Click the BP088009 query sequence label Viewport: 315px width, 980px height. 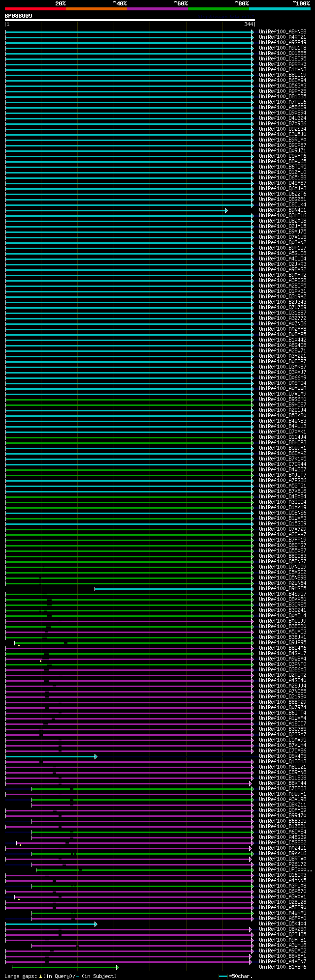19,16
